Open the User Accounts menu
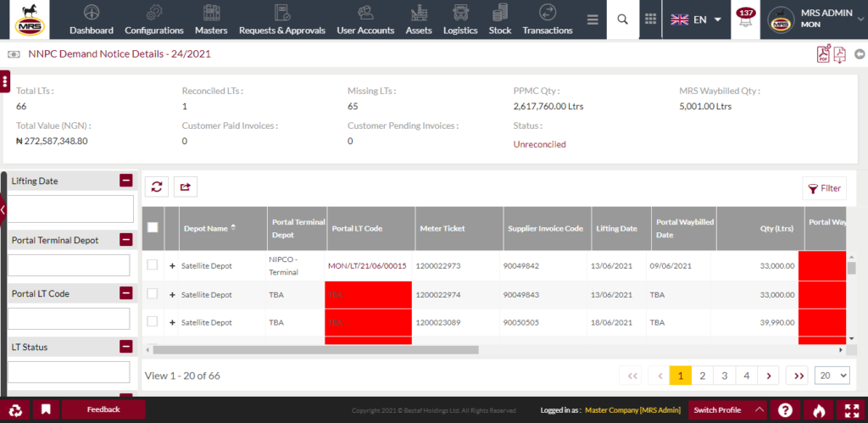Screen dimensions: 868x423 (x=365, y=20)
